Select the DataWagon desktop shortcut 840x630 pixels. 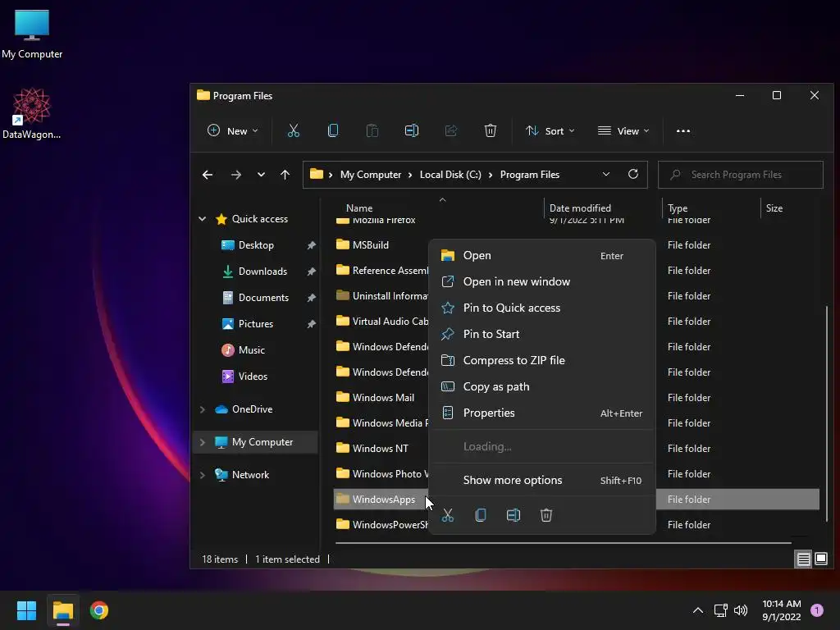click(x=32, y=113)
